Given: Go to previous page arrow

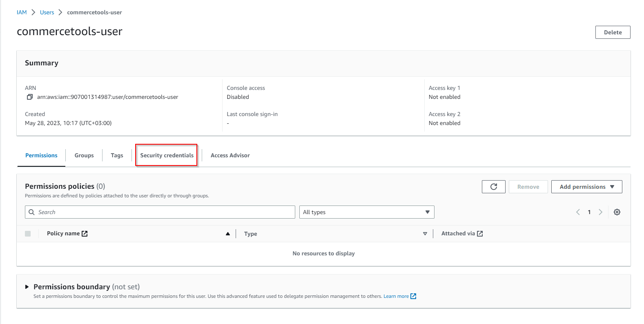Looking at the screenshot, I should click(578, 212).
